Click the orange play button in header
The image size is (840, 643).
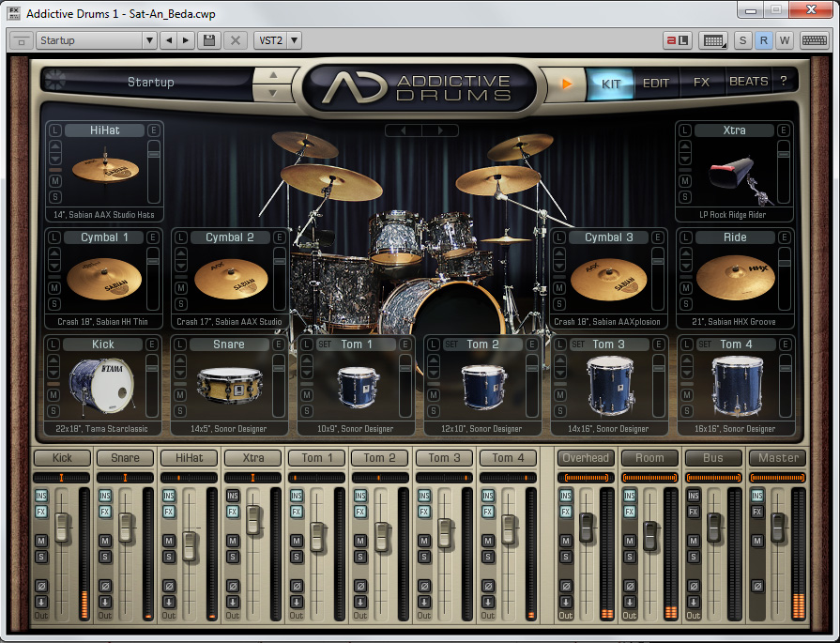pyautogui.click(x=566, y=83)
